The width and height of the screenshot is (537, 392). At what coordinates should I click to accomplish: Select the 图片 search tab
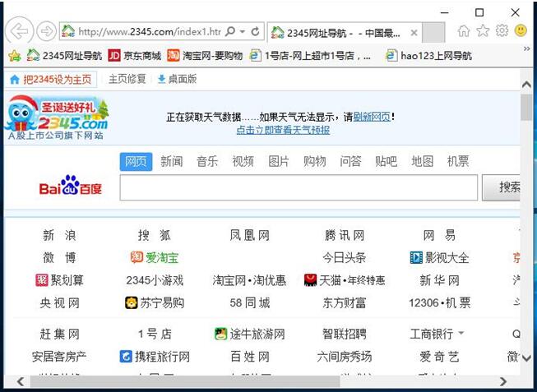(x=279, y=162)
